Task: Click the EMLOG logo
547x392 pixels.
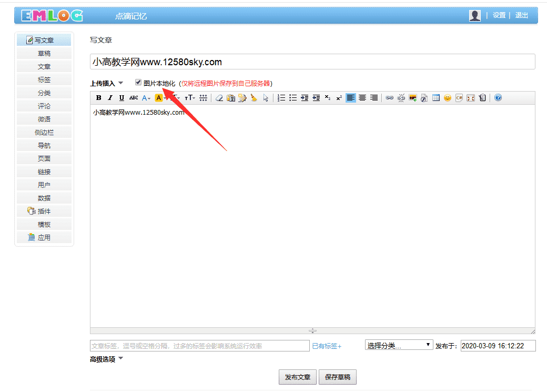Action: click(52, 16)
